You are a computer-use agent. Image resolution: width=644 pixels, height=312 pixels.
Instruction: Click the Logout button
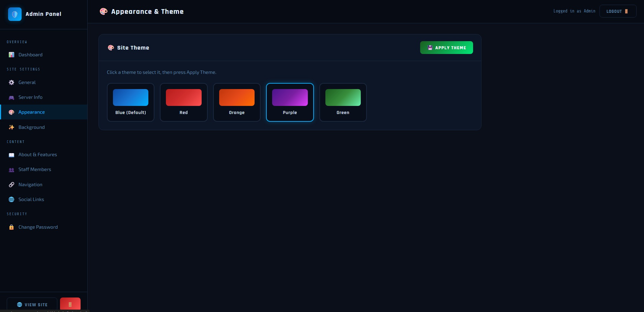pos(617,11)
